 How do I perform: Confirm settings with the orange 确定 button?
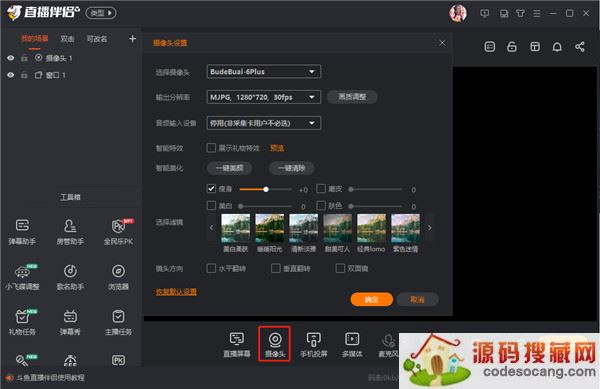pos(372,299)
